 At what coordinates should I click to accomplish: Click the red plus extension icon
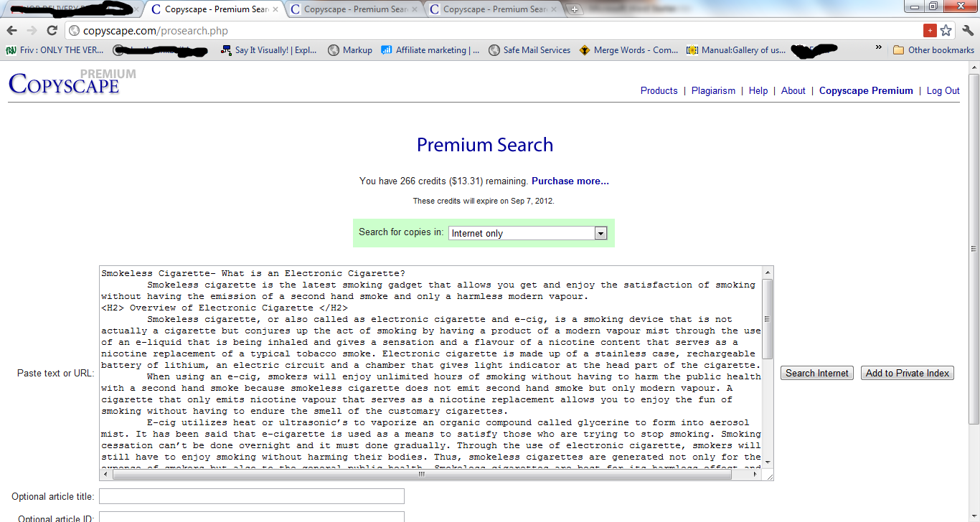pos(930,31)
